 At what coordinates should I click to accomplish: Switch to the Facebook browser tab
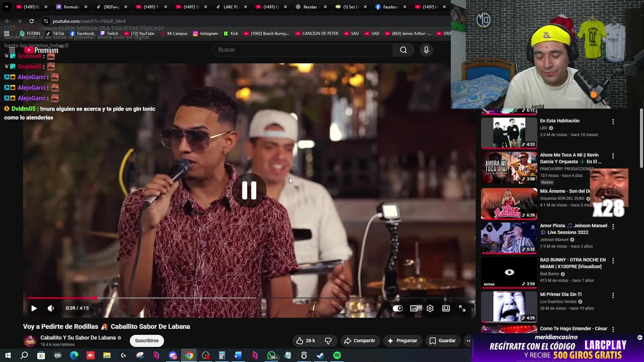[390, 7]
